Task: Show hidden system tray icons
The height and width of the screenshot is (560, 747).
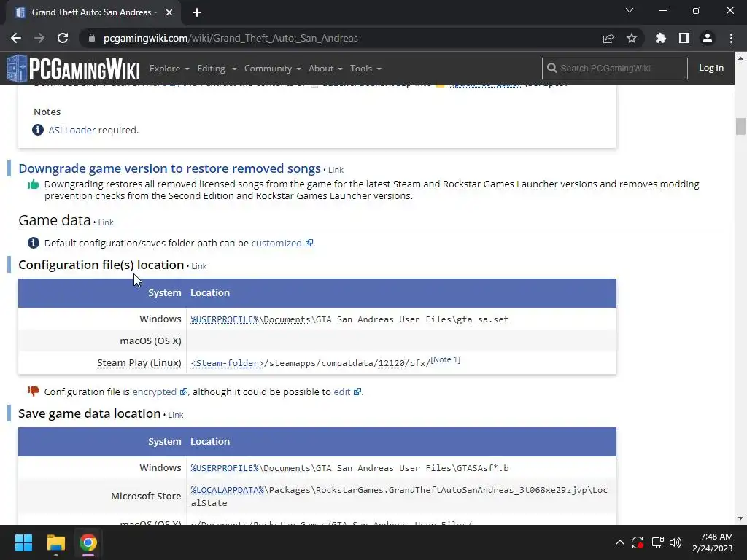Action: [x=620, y=542]
